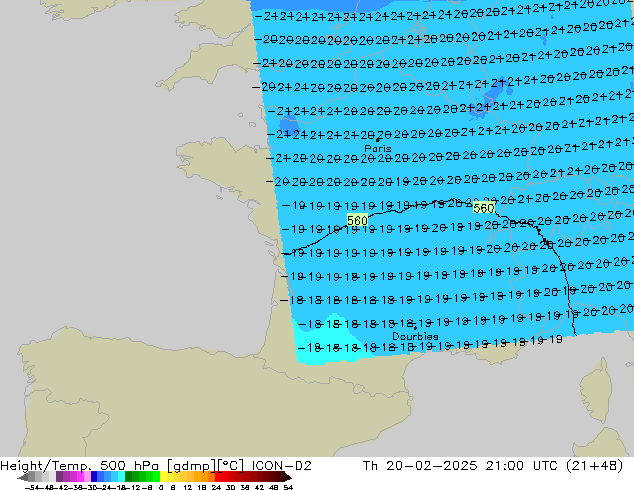The image size is (634, 490).
Task: Click the dark right arrow legend end
Action: (x=288, y=477)
